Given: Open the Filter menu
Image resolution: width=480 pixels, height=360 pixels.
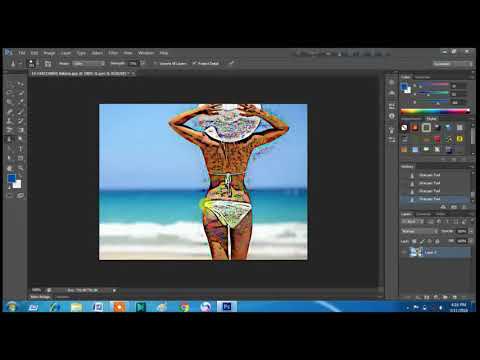Looking at the screenshot, I should tap(113, 53).
